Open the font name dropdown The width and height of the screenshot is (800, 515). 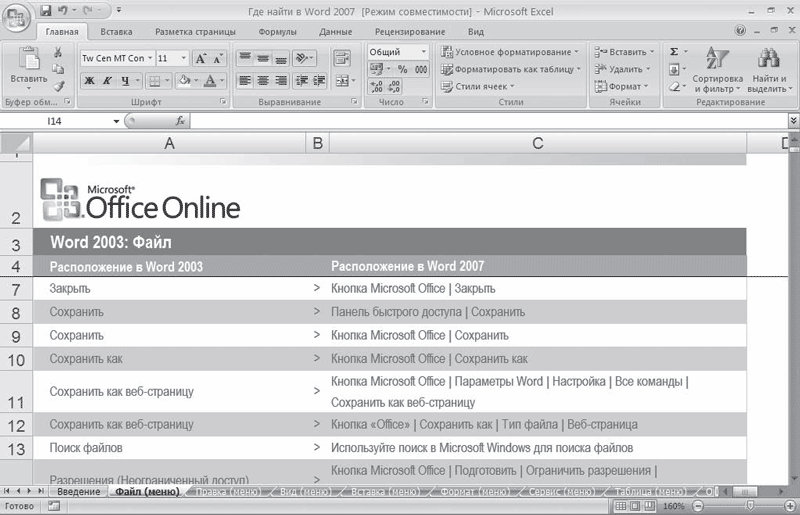click(150, 58)
